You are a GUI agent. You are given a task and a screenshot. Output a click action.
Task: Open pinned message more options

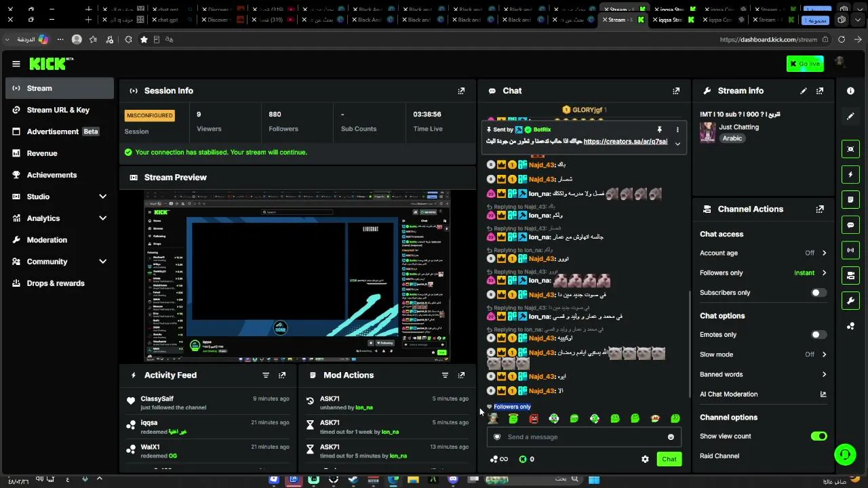[x=677, y=129]
